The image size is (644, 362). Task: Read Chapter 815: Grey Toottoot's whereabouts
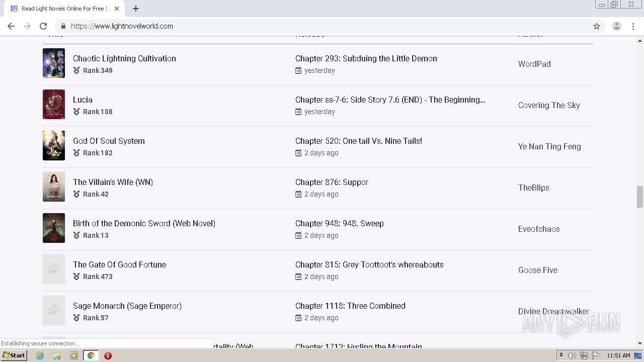(x=369, y=264)
